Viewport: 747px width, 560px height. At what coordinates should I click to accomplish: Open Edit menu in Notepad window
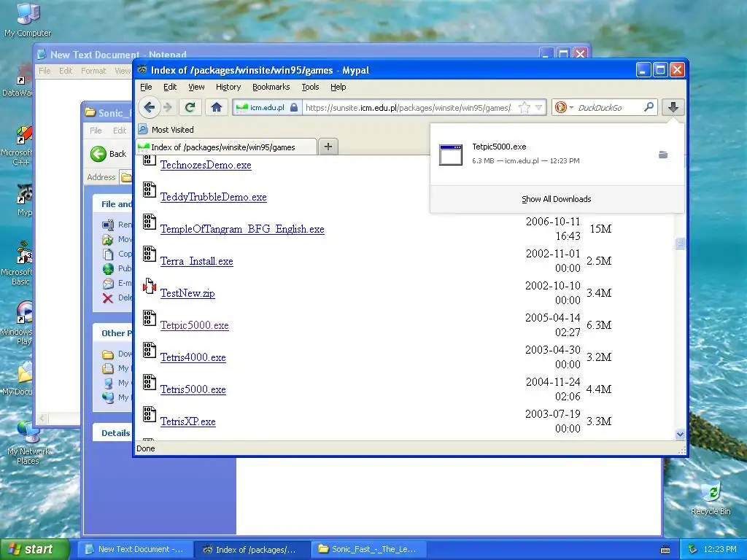coord(66,71)
